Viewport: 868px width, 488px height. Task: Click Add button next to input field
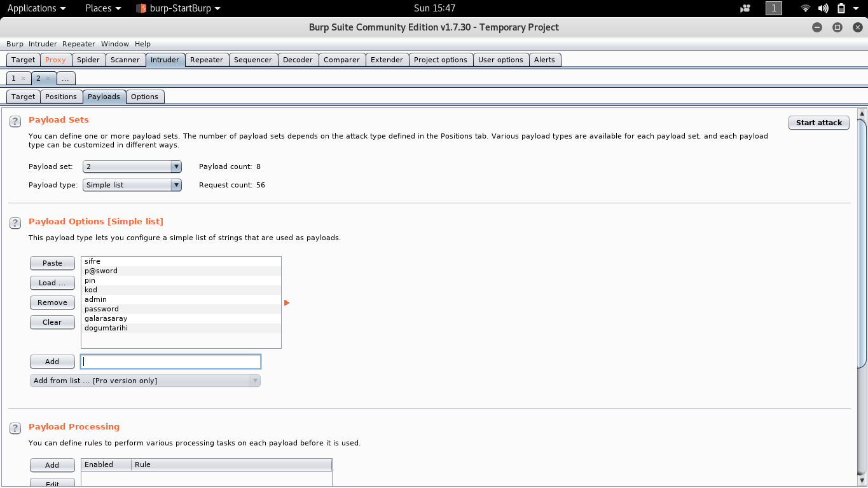52,362
